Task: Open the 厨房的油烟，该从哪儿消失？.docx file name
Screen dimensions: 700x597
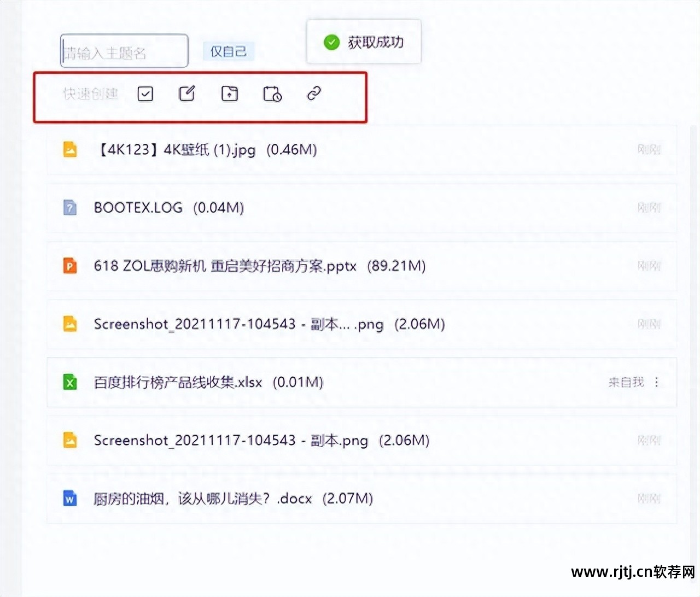Action: pos(202,499)
